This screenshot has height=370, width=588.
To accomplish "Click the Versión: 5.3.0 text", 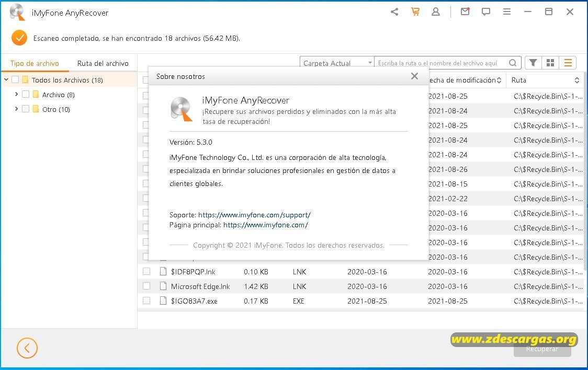I will (190, 142).
